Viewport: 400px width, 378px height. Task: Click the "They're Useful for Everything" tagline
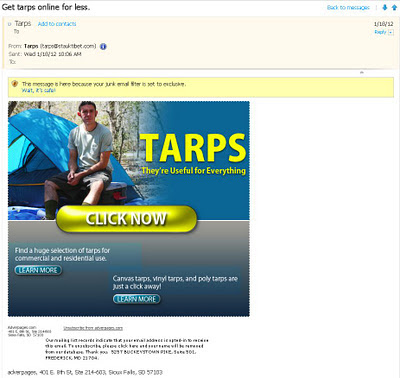point(193,171)
